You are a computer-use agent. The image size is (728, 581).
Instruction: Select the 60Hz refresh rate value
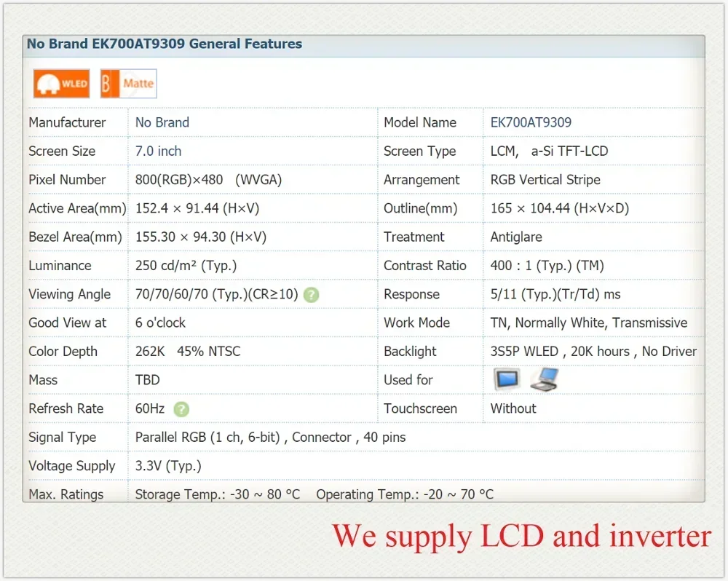tap(149, 408)
